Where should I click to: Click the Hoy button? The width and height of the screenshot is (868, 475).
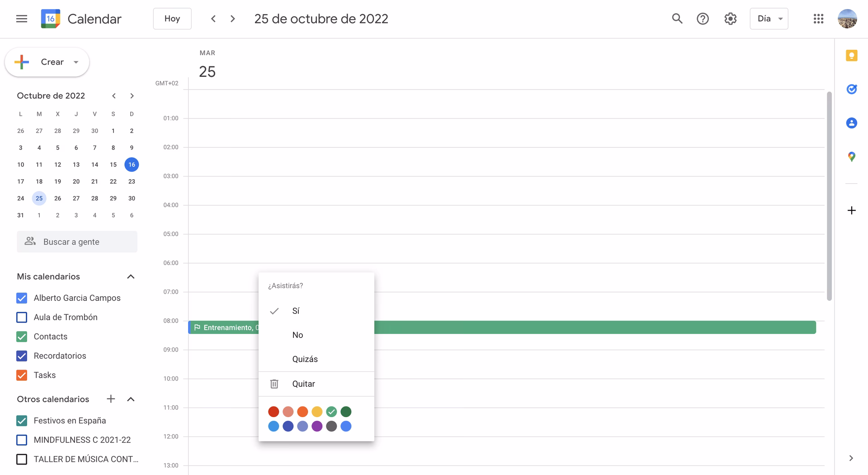(x=172, y=19)
